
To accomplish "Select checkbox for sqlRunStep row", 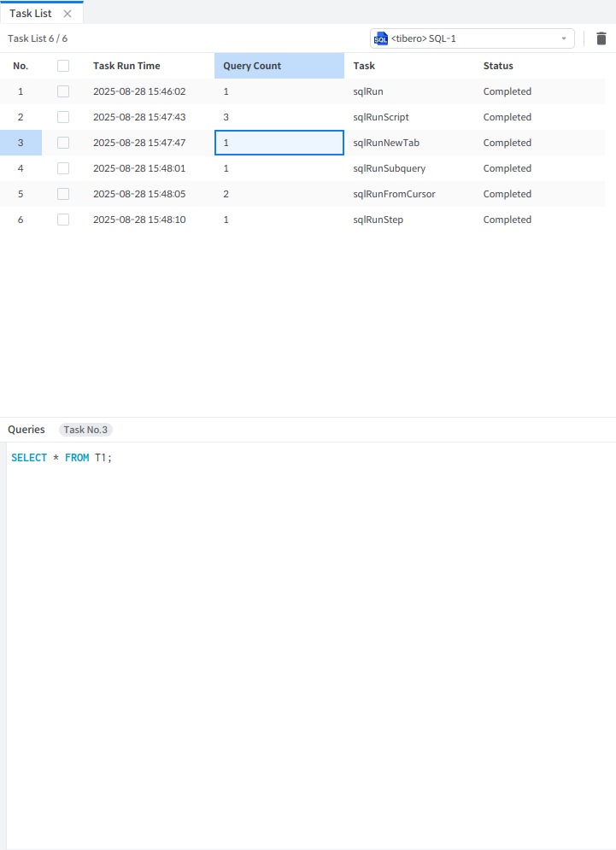I will (x=63, y=220).
